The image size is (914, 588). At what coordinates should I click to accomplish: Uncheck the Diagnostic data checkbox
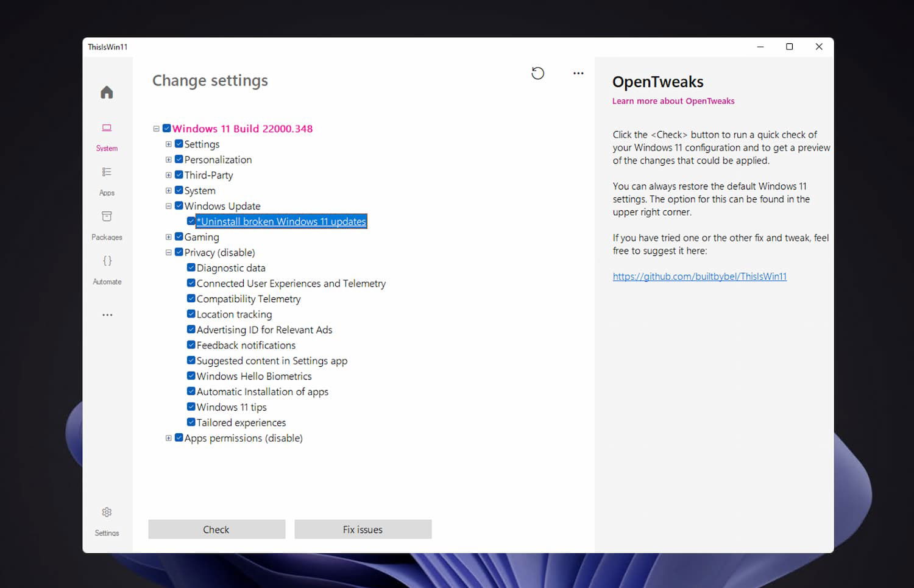tap(191, 267)
